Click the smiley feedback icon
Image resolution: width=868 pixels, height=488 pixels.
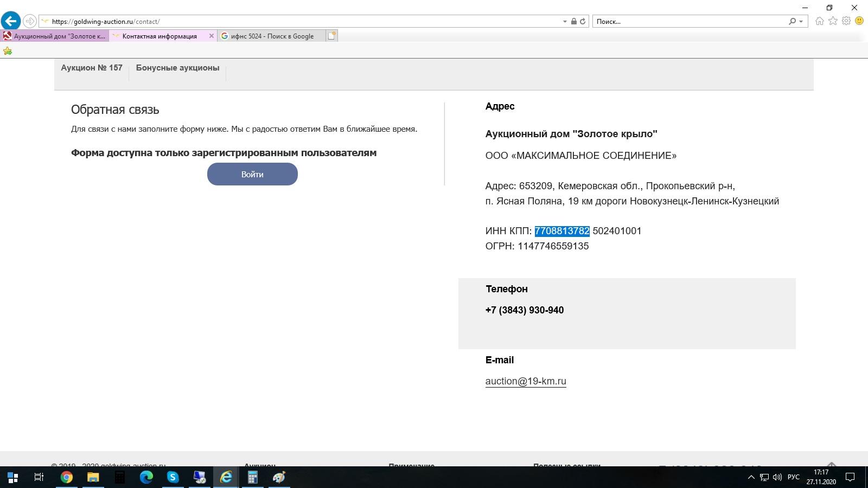tap(859, 21)
